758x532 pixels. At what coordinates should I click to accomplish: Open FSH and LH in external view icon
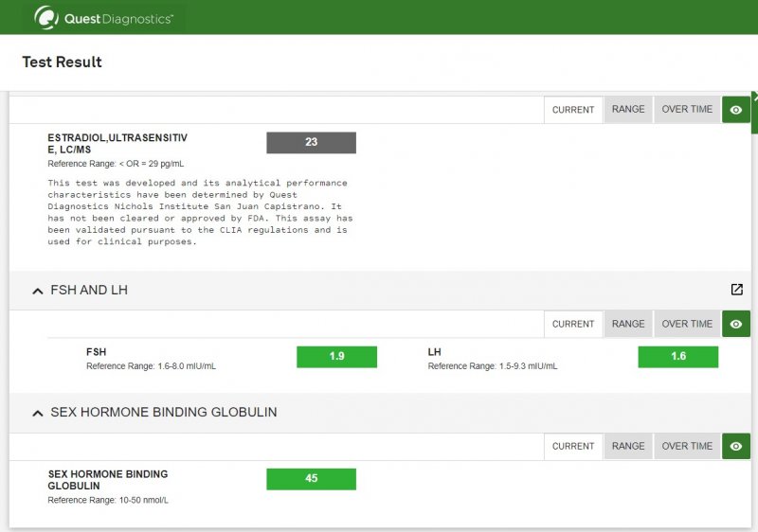click(737, 289)
